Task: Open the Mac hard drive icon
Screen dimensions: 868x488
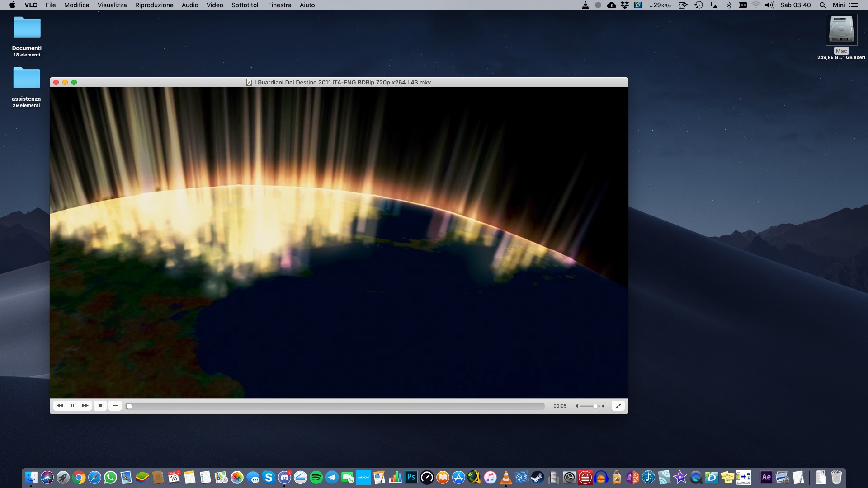Action: [841, 30]
